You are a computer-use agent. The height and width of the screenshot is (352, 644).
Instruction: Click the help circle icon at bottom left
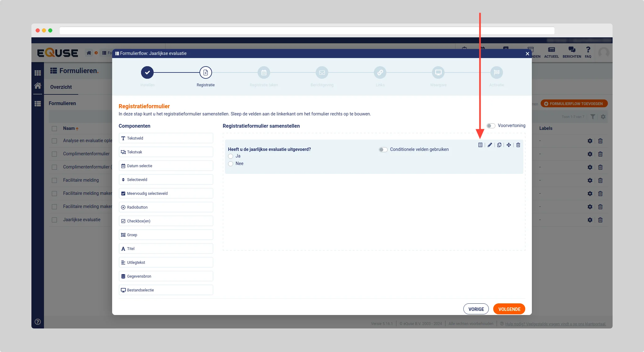tap(38, 322)
